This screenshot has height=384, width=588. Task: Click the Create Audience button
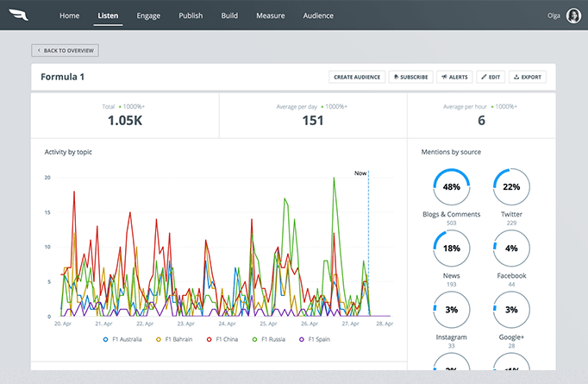(357, 77)
